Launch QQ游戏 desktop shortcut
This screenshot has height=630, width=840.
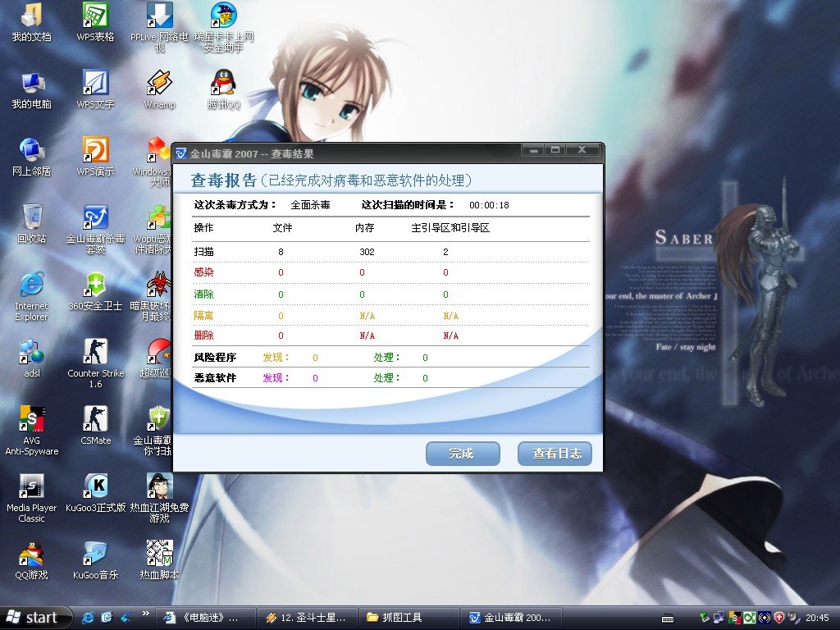(32, 560)
